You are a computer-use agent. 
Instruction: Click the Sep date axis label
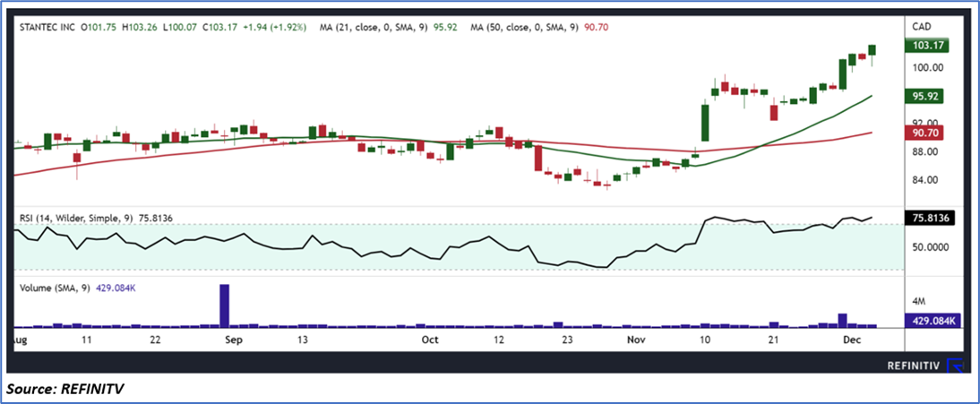(233, 340)
